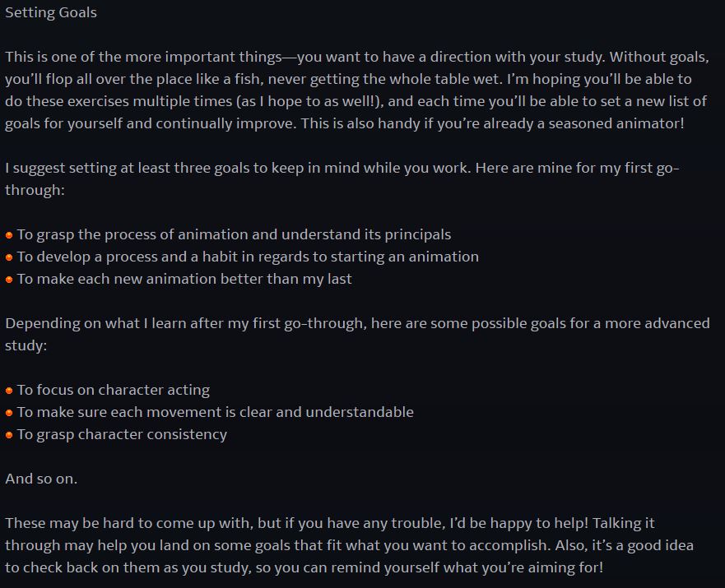Click the bullet before 'To focus on character acting'
The width and height of the screenshot is (725, 588).
click(x=9, y=391)
